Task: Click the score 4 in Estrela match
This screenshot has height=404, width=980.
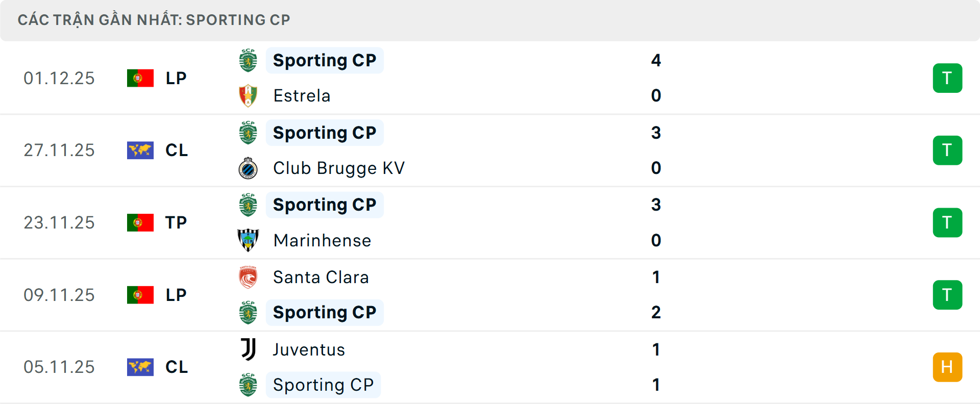Action: click(656, 60)
